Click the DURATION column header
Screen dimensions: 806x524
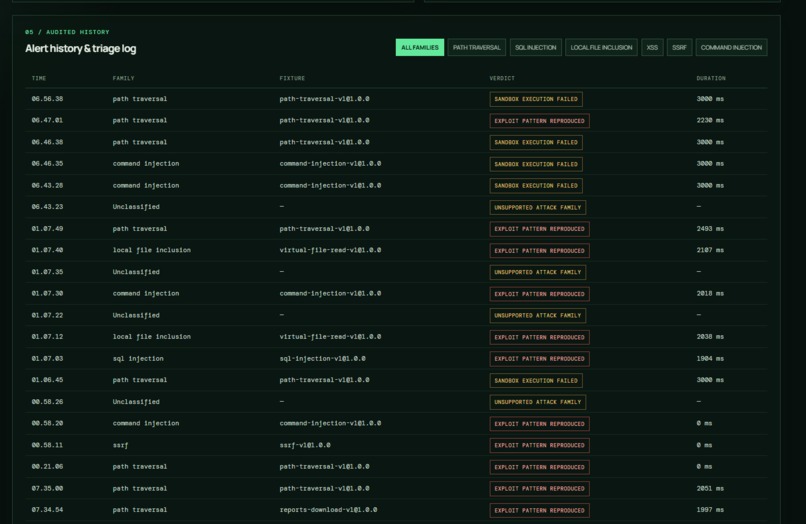711,78
